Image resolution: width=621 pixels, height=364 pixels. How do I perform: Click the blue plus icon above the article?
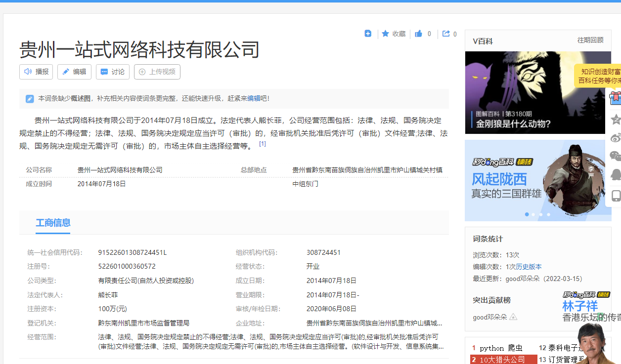(x=368, y=34)
